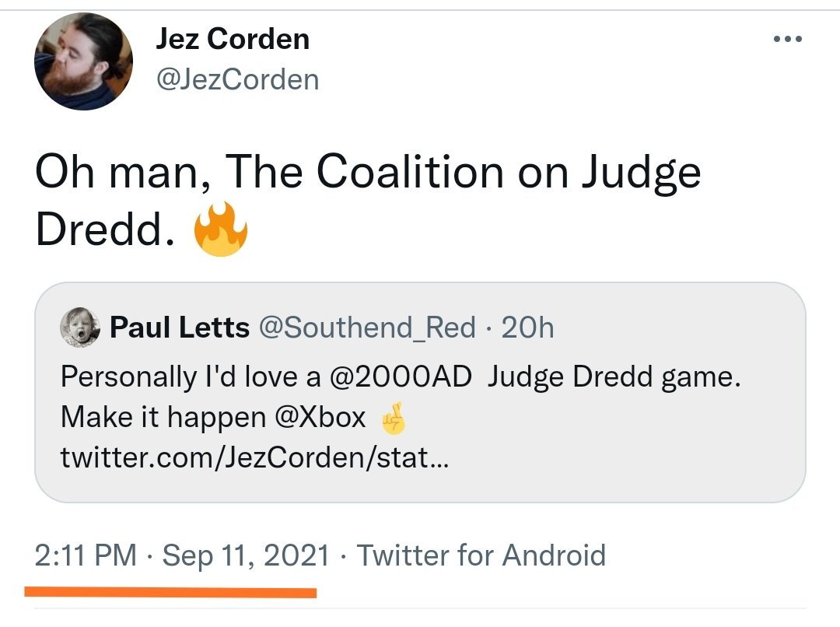Click the @JezCorden handle
The image size is (840, 627).
pyautogui.click(x=237, y=79)
